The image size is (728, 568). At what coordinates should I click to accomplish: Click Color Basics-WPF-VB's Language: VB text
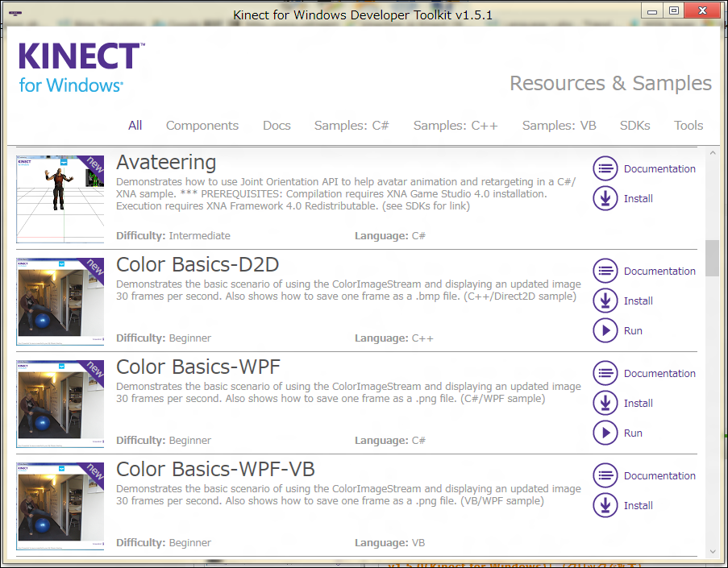point(390,543)
